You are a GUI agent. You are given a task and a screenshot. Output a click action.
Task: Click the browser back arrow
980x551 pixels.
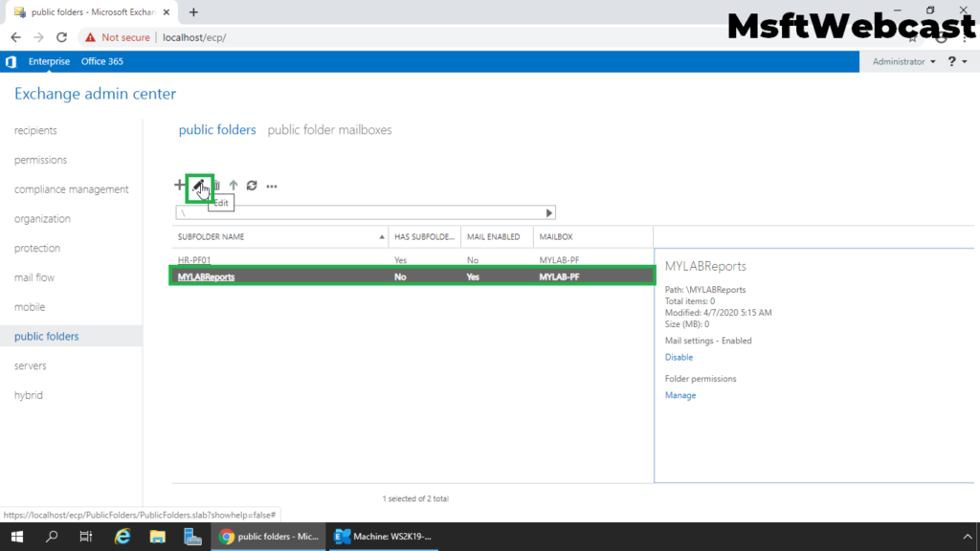pos(15,37)
